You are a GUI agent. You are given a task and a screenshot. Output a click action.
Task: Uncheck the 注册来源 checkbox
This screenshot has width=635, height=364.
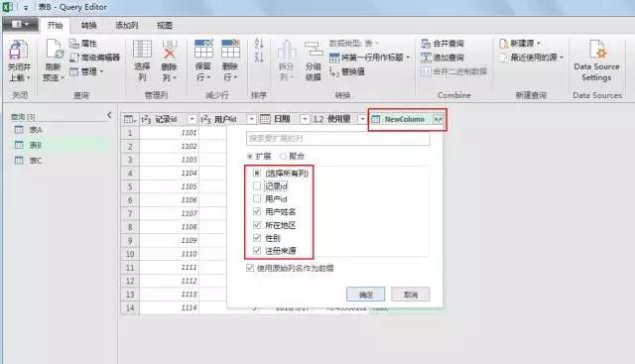[257, 251]
